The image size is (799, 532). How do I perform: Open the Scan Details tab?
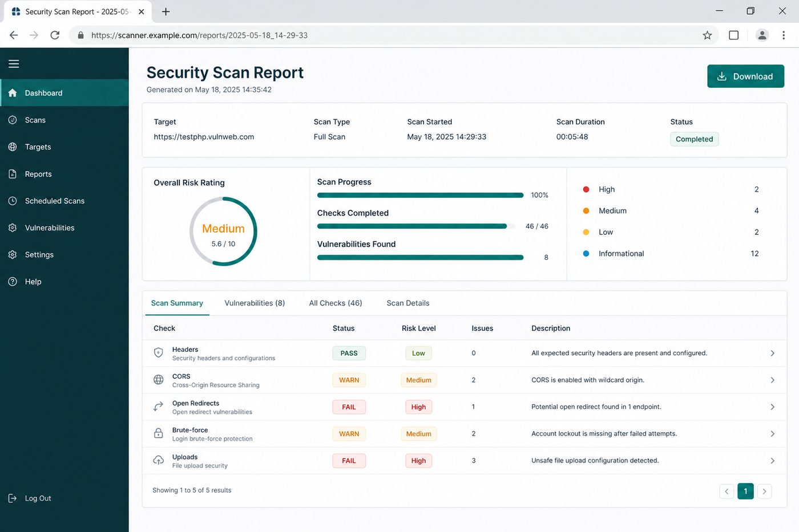[x=408, y=303]
